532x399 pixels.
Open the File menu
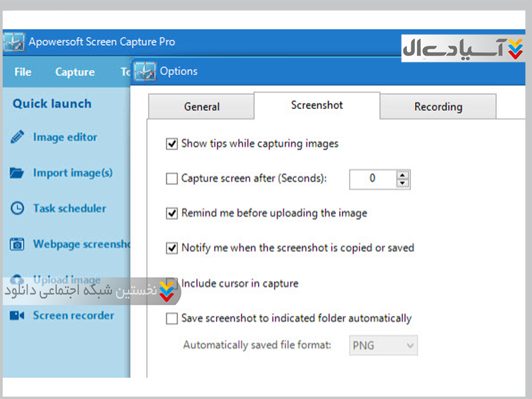tap(23, 72)
